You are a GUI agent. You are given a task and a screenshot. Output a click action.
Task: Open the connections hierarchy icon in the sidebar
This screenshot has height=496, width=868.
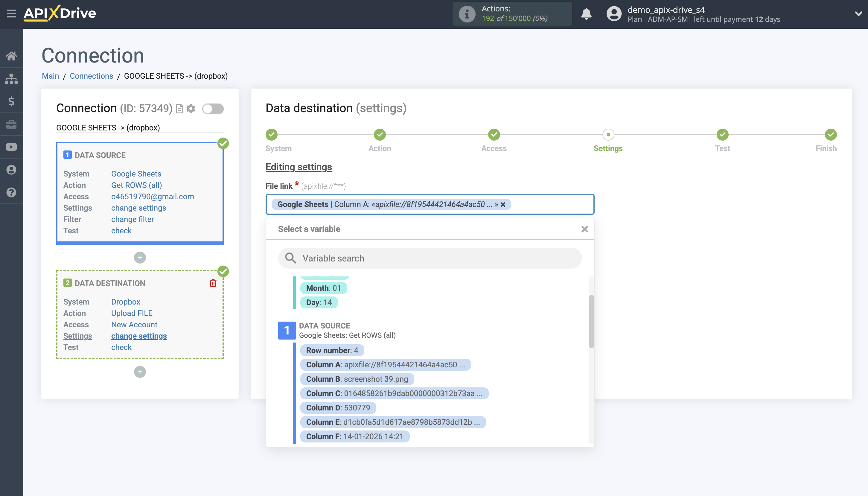[x=11, y=78]
